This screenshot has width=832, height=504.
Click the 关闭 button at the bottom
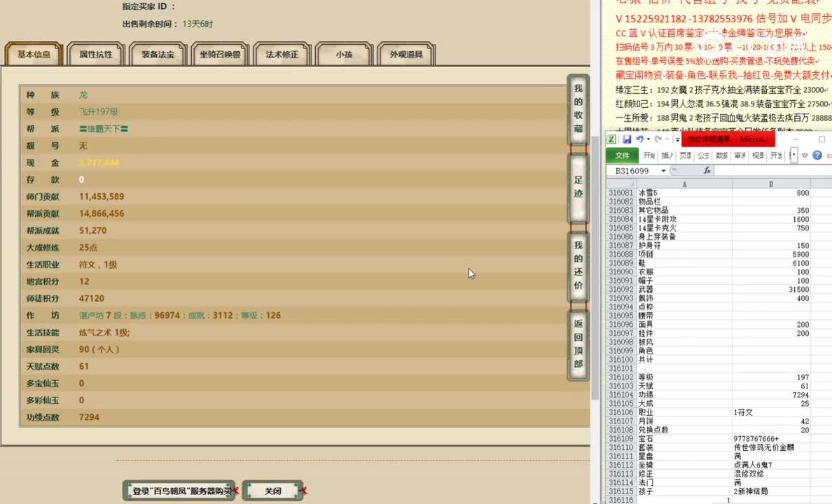coord(272,491)
